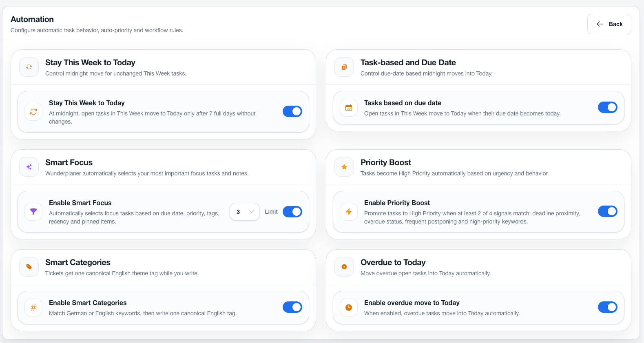
Task: Click the Priority Boost section heading
Action: click(386, 162)
